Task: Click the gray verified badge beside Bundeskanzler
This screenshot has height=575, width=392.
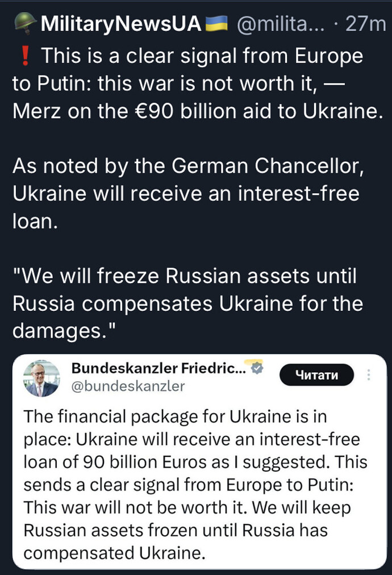Action: point(257,368)
